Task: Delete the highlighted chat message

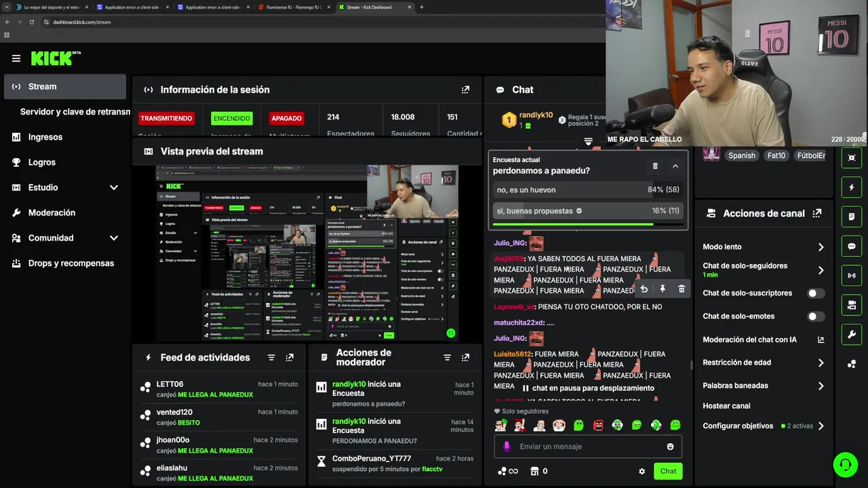Action: [682, 289]
